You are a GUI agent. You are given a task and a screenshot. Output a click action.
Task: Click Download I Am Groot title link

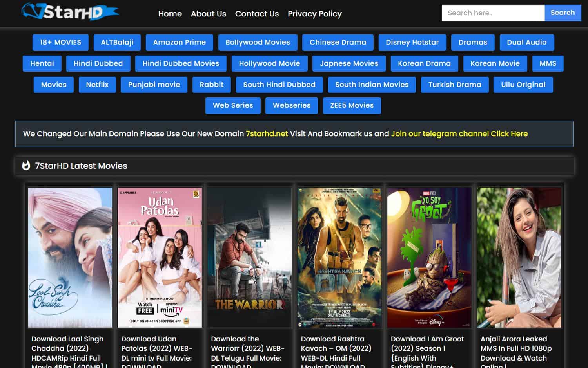tap(427, 352)
